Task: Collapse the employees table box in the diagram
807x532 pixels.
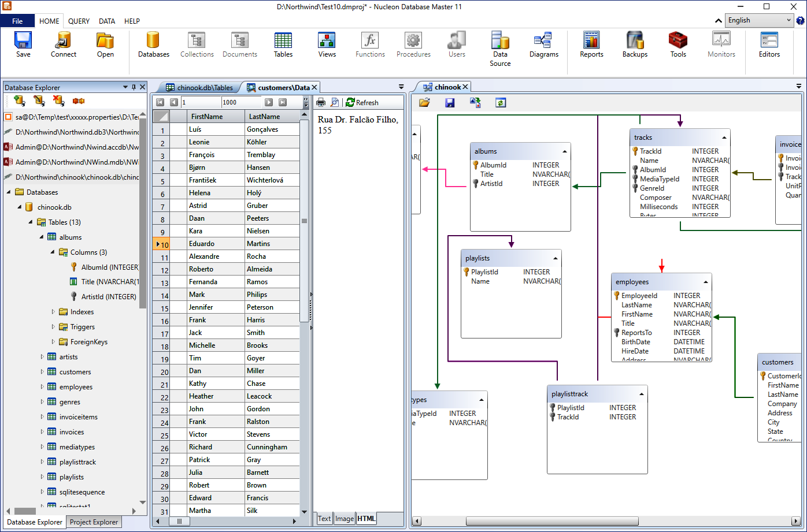Action: [705, 282]
